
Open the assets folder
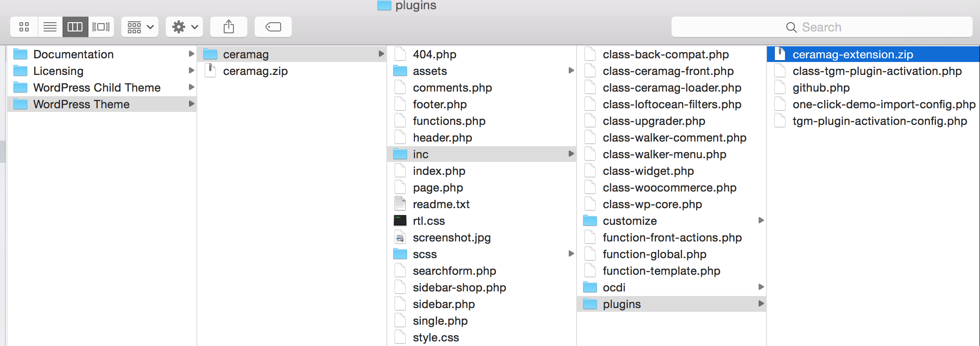coord(481,71)
